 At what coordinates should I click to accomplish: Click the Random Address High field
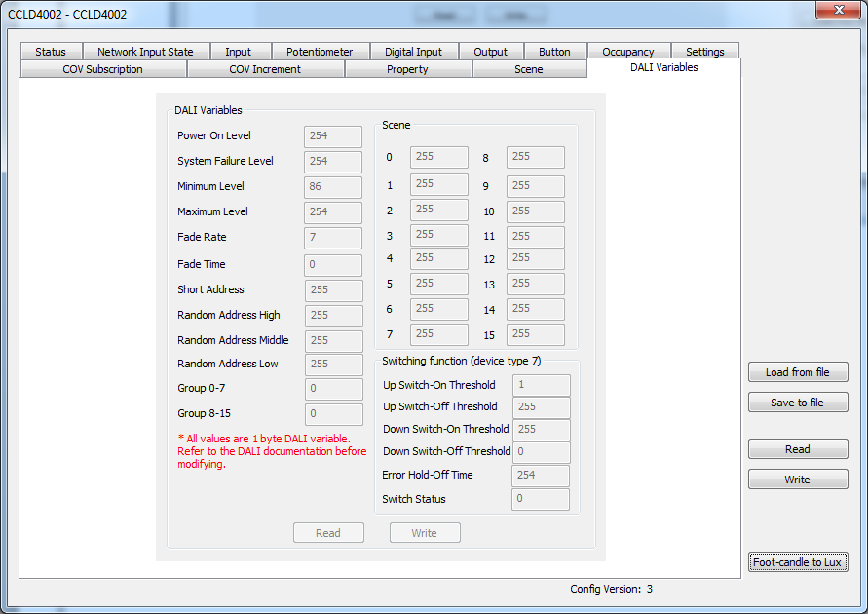(334, 316)
